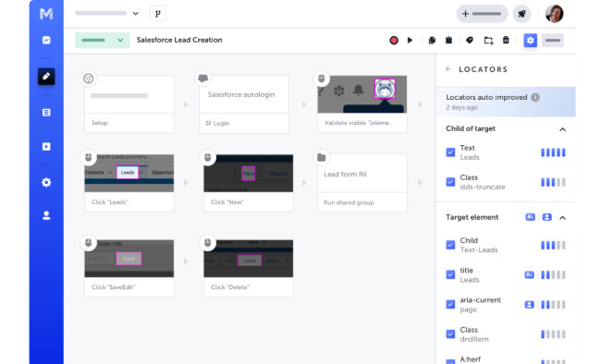This screenshot has height=364, width=601.
Task: Select the Lead form fill step card
Action: click(362, 183)
